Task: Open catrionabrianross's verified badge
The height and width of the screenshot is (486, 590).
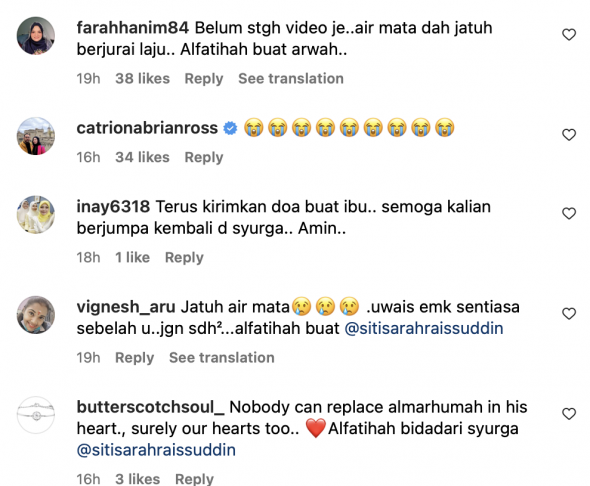Action: pos(230,128)
